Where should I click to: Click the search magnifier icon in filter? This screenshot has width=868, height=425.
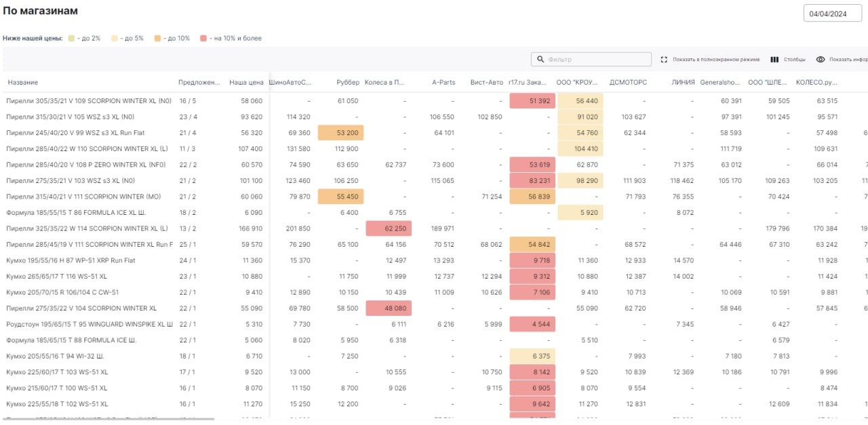point(540,60)
